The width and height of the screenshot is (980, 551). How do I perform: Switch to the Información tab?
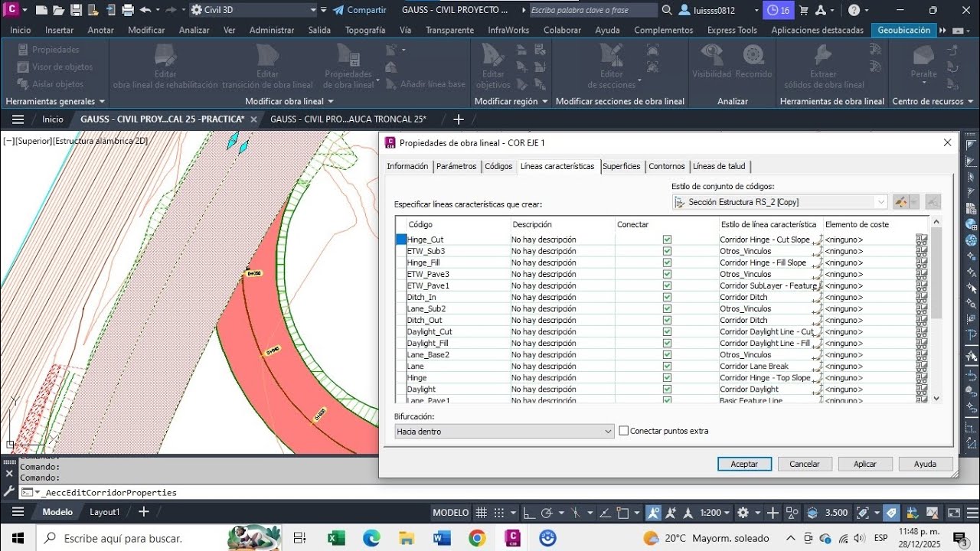407,166
